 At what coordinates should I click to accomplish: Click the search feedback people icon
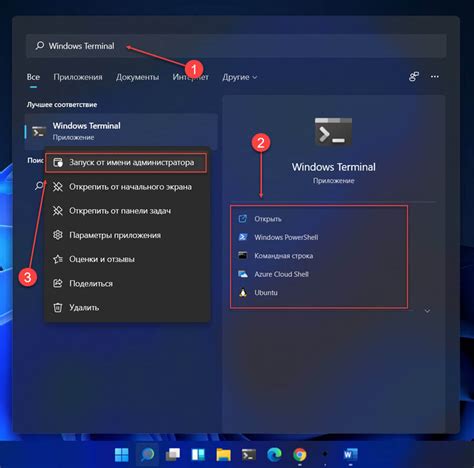414,77
